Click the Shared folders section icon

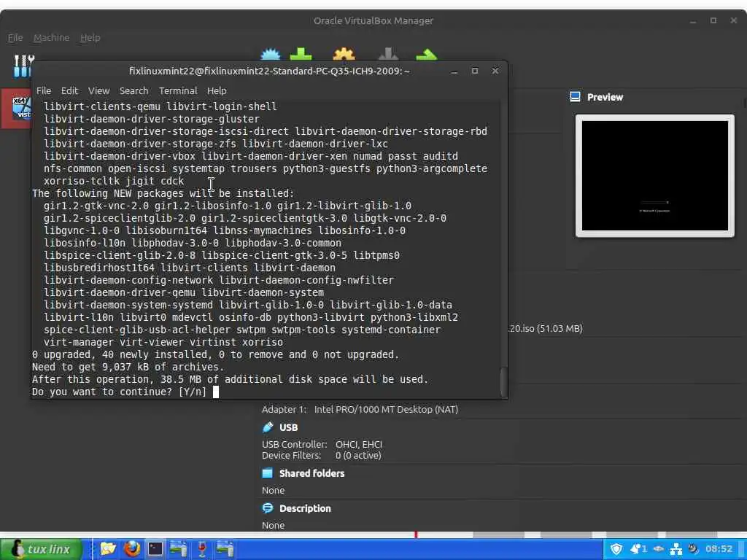268,472
